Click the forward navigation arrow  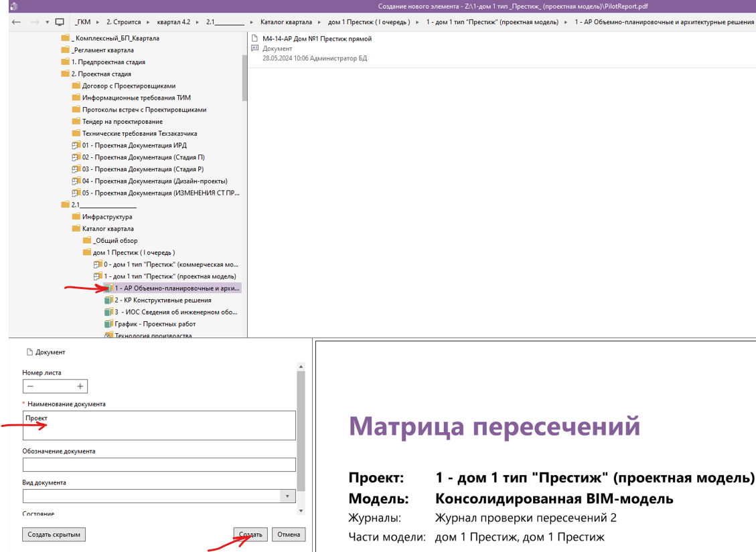tap(35, 22)
